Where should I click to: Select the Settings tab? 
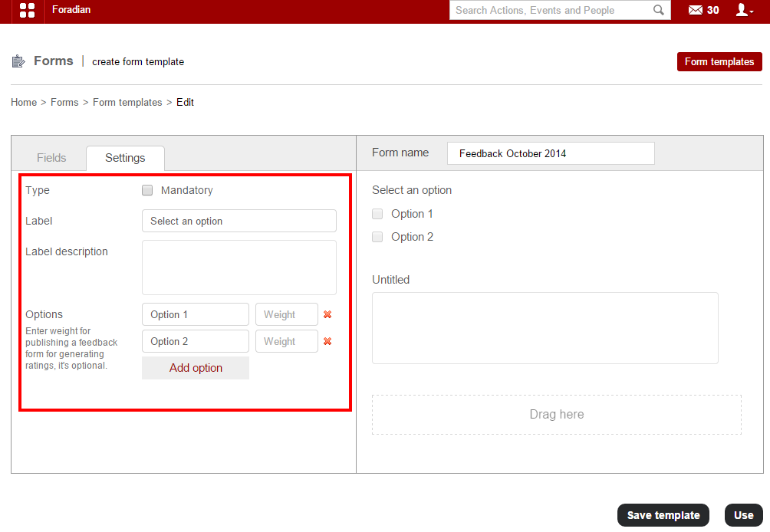[125, 158]
